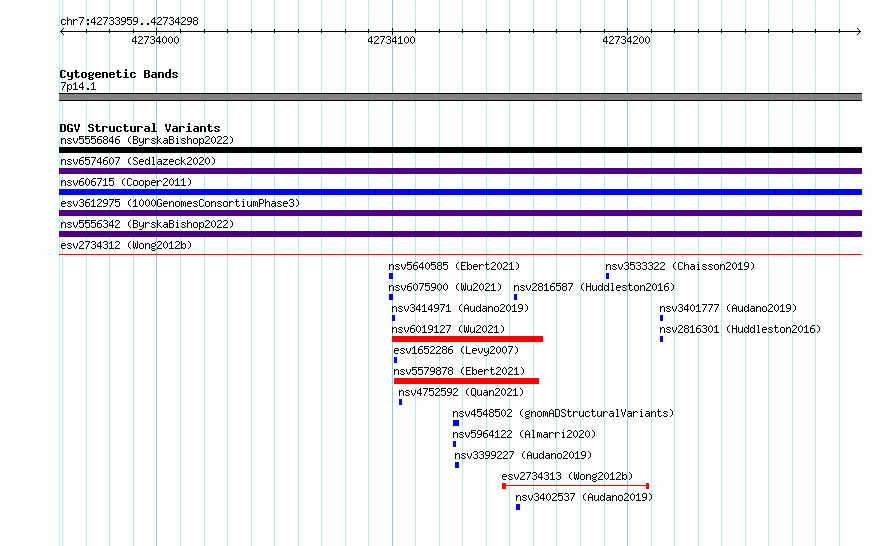The width and height of the screenshot is (890, 546).
Task: Open the nsv4752592 (Quan2021) label
Action: 461,392
